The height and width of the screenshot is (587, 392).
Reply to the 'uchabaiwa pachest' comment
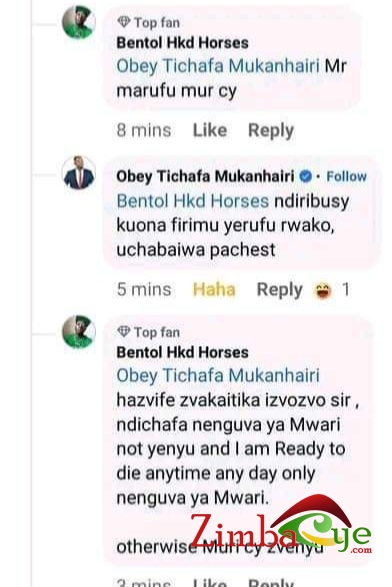click(x=279, y=290)
